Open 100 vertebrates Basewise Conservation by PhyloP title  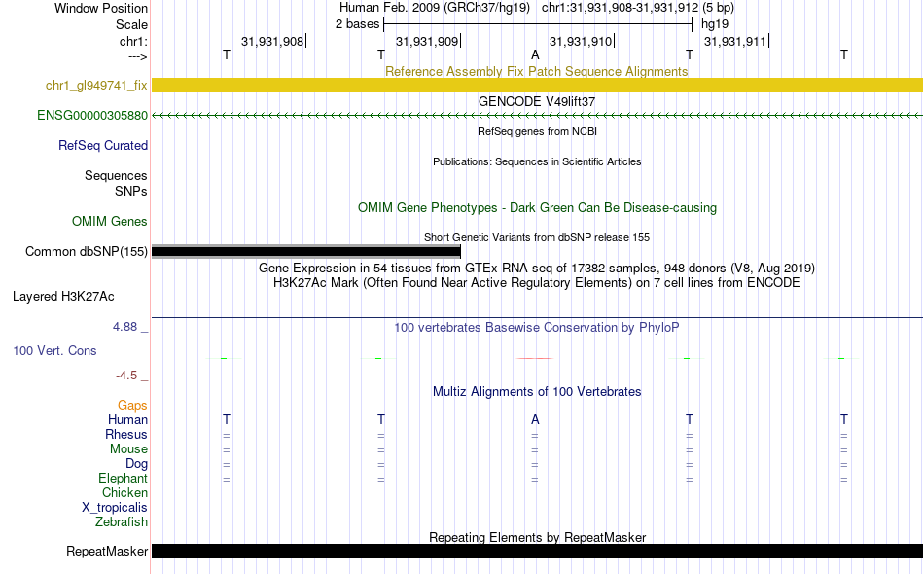pos(536,327)
